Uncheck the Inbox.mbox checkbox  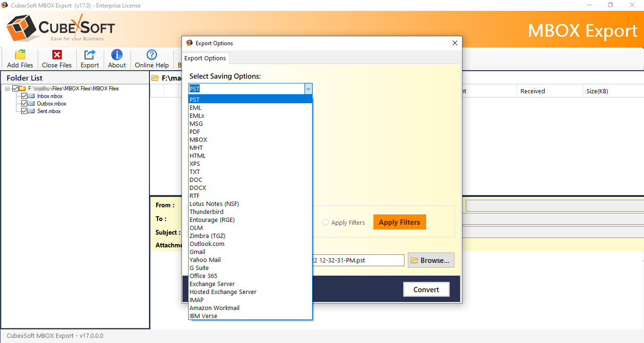pos(24,96)
